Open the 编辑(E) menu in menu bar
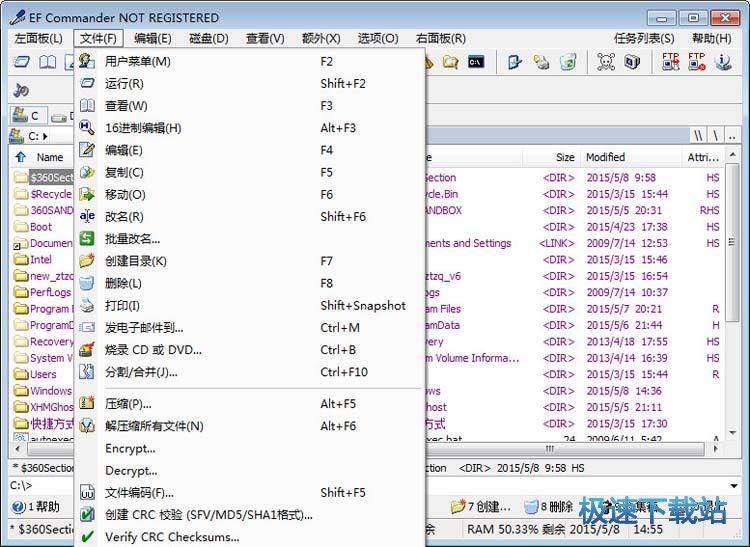Image resolution: width=750 pixels, height=547 pixels. (152, 38)
